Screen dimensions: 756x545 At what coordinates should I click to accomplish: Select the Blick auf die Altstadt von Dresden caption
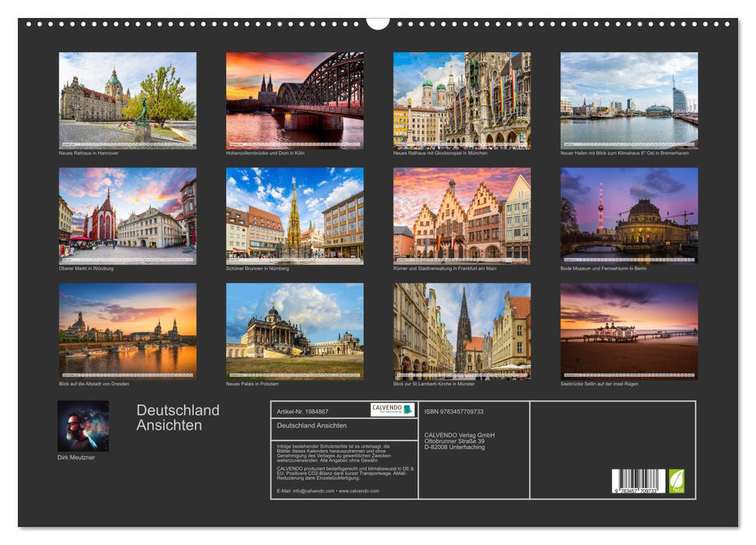pyautogui.click(x=93, y=382)
